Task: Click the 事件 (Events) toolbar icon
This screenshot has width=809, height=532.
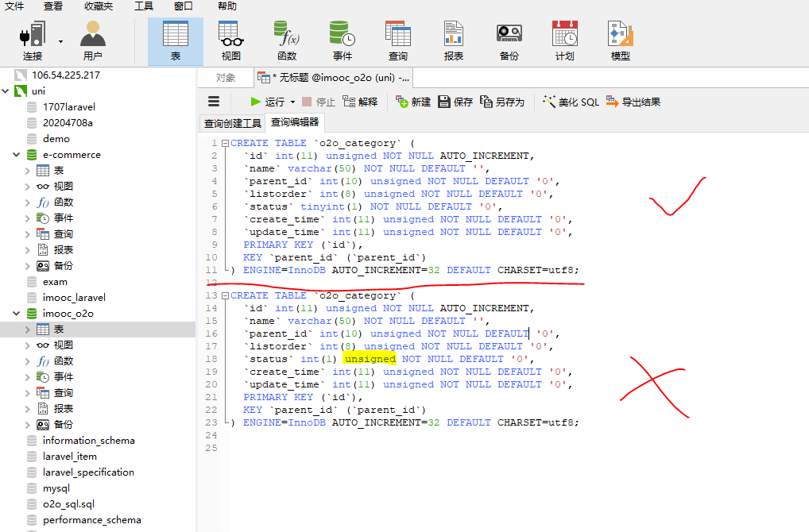Action: [x=342, y=40]
